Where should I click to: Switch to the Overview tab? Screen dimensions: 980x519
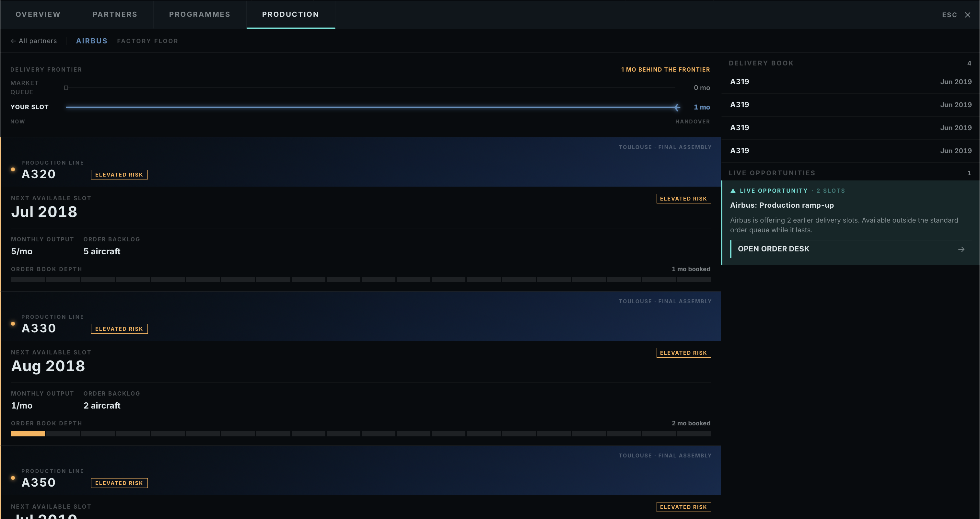[x=38, y=15]
